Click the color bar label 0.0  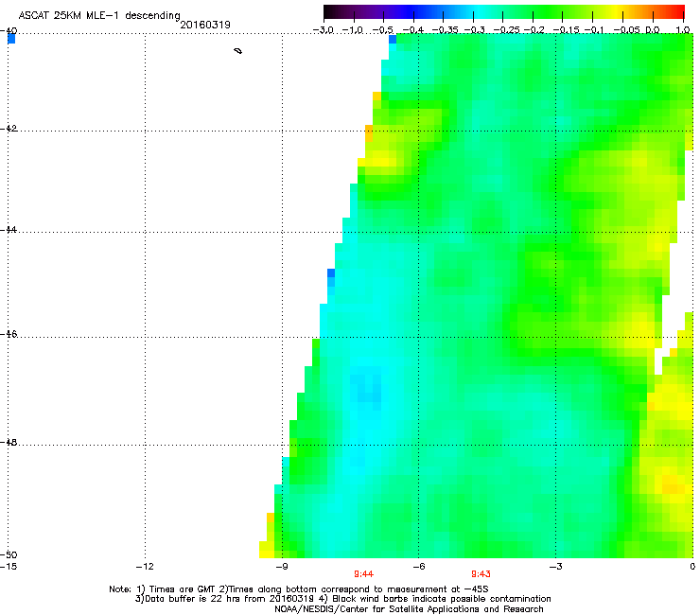pyautogui.click(x=653, y=30)
